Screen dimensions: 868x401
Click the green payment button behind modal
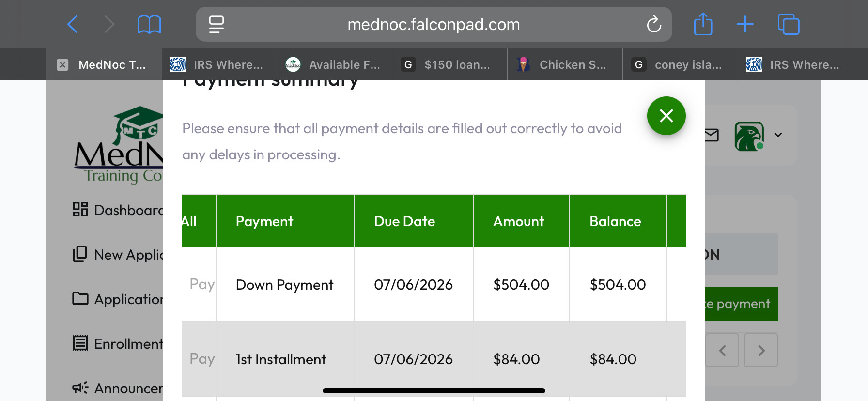point(742,304)
